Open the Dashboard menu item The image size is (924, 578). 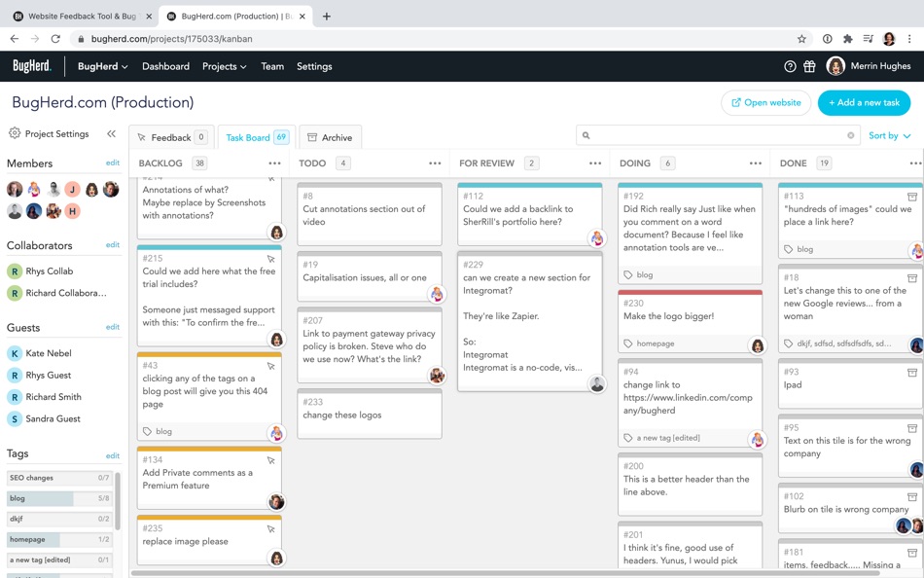(165, 66)
